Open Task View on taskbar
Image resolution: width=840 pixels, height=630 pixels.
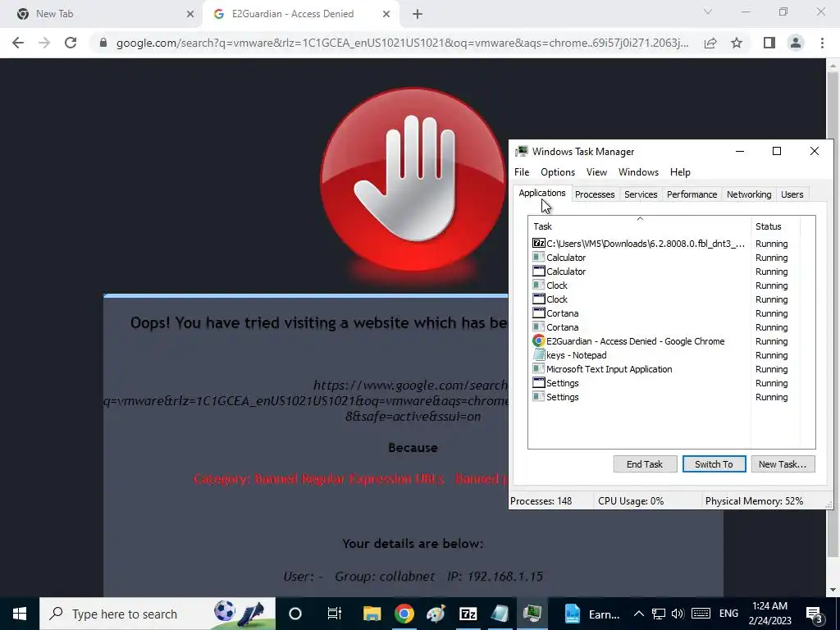pyautogui.click(x=334, y=614)
